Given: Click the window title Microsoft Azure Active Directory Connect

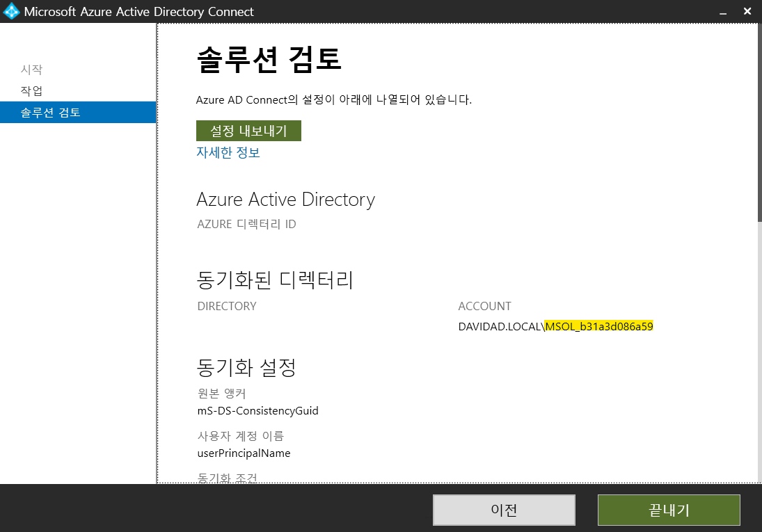Looking at the screenshot, I should (139, 12).
